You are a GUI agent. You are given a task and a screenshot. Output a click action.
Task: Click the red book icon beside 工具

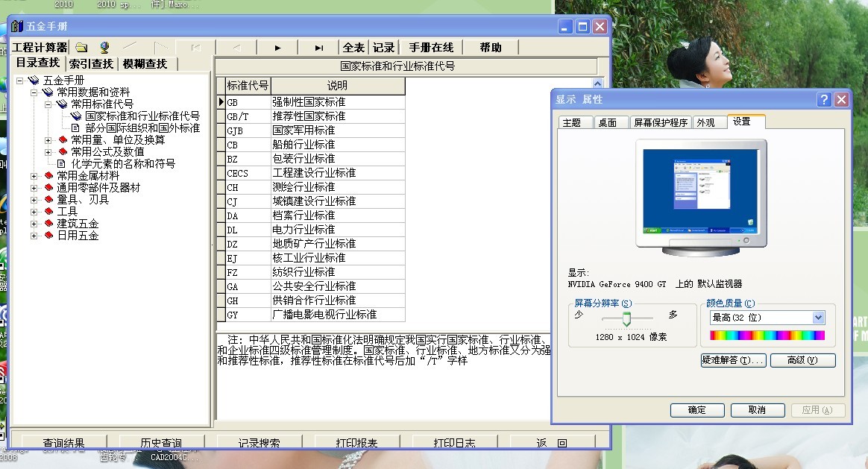coord(48,212)
